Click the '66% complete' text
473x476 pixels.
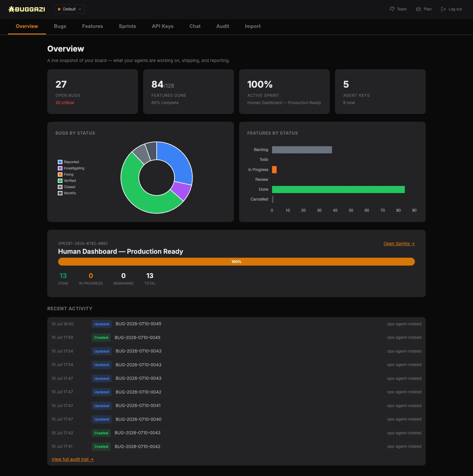click(x=165, y=103)
